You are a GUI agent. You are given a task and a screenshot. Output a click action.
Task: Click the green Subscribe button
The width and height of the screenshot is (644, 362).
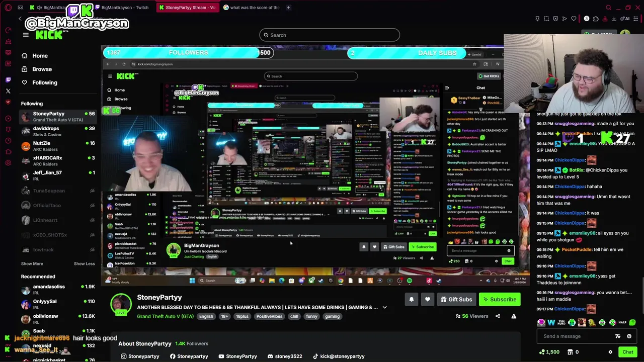pos(500,299)
